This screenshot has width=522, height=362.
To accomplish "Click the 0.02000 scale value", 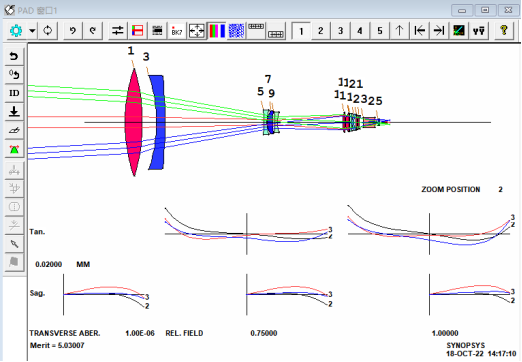I will point(49,264).
